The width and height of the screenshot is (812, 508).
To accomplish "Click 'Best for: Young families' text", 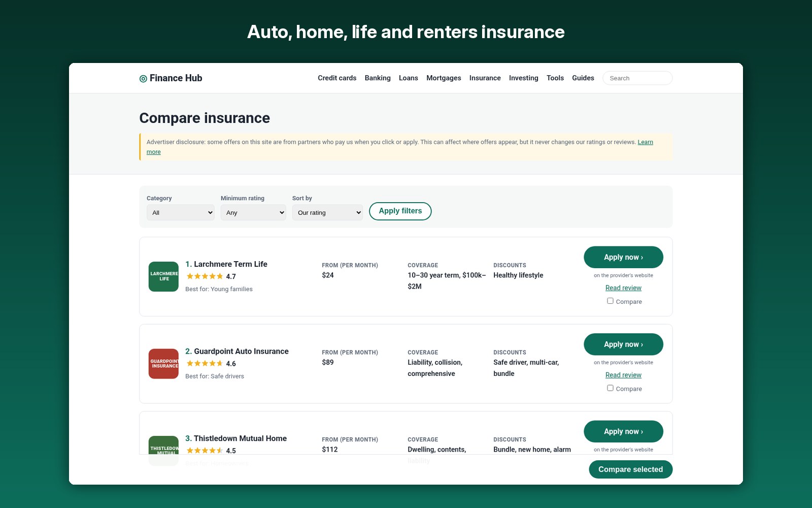I will [219, 289].
